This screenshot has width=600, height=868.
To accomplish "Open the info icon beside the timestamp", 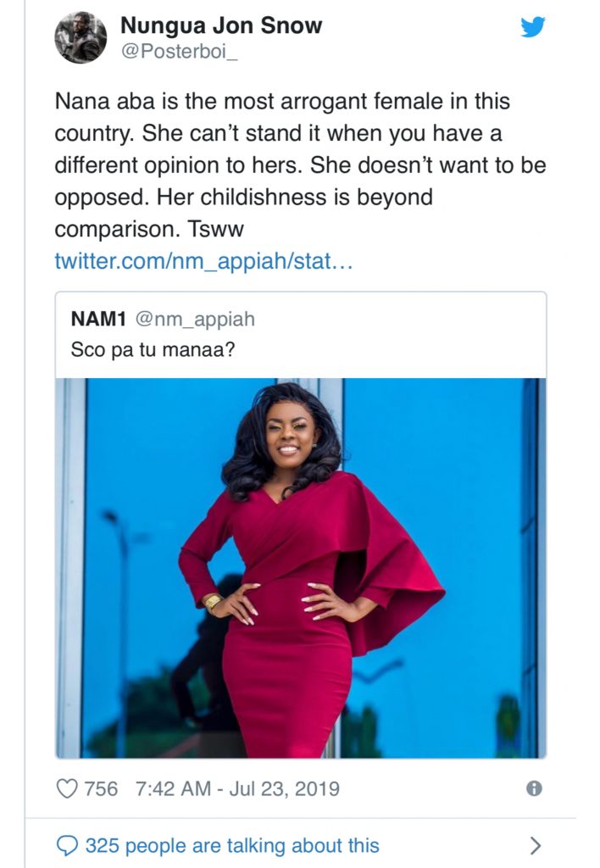I will [x=534, y=788].
